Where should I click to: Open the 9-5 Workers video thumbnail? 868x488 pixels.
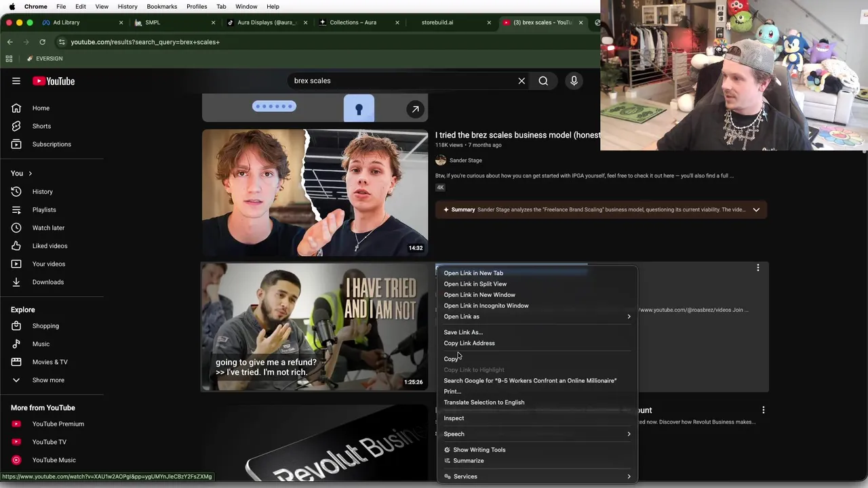pos(315,327)
